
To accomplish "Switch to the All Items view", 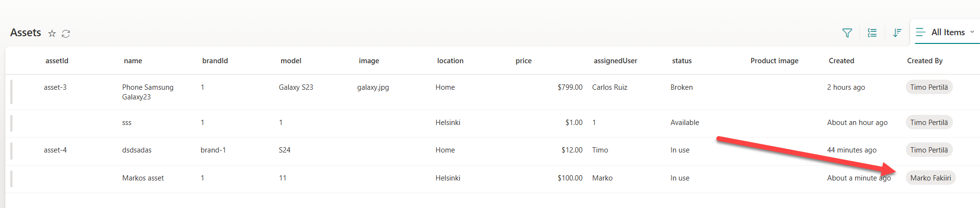I will tap(948, 32).
